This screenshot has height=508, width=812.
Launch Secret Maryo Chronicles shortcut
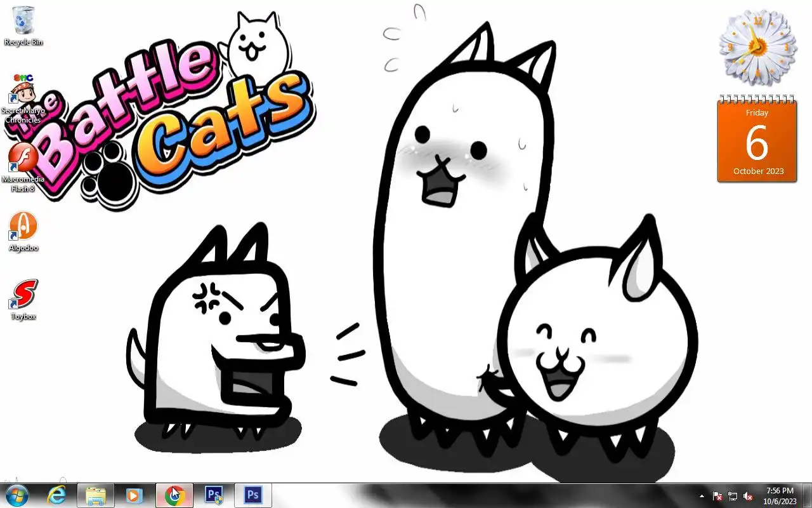tap(23, 98)
